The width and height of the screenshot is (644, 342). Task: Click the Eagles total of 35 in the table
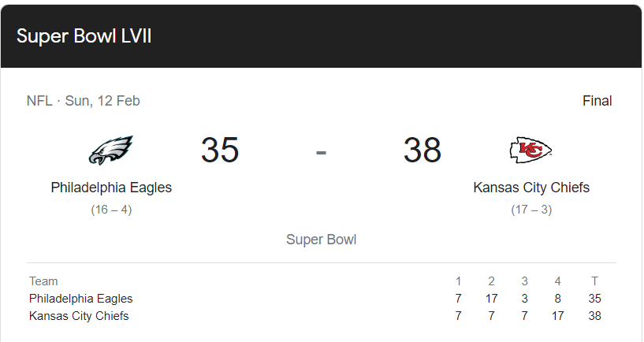coord(594,299)
